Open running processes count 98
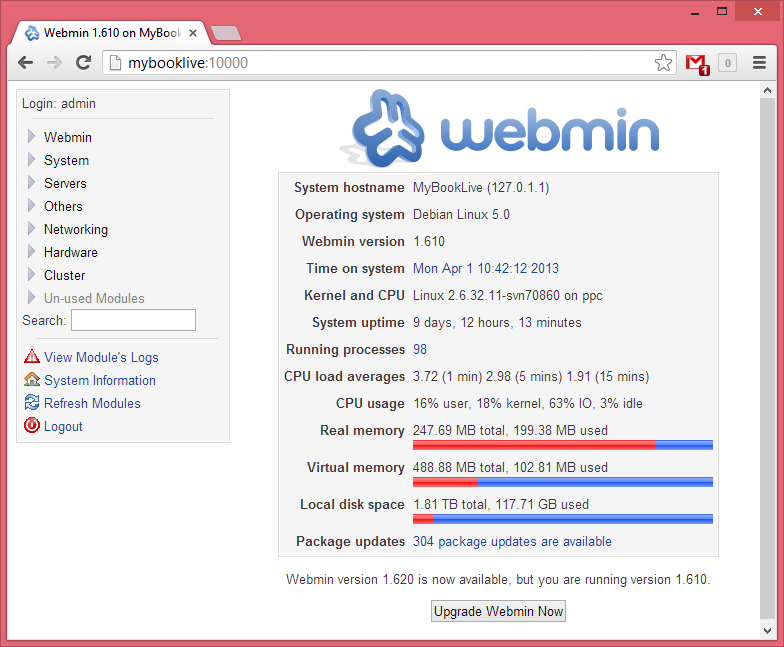Screen dimensions: 784x647 [420, 350]
